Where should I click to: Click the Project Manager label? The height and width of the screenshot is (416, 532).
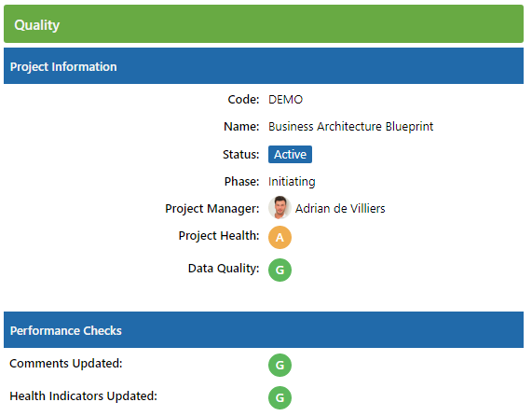(211, 208)
